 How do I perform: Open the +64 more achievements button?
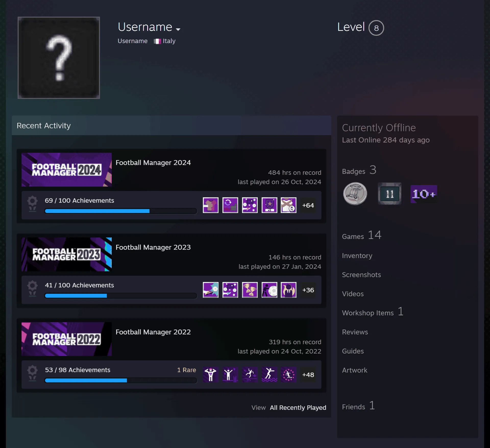(x=308, y=205)
